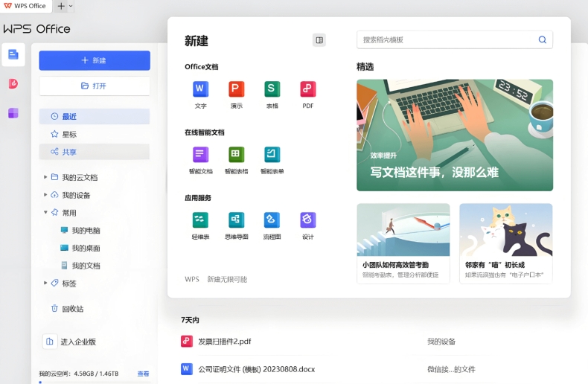Create a new PDF file

coord(308,89)
